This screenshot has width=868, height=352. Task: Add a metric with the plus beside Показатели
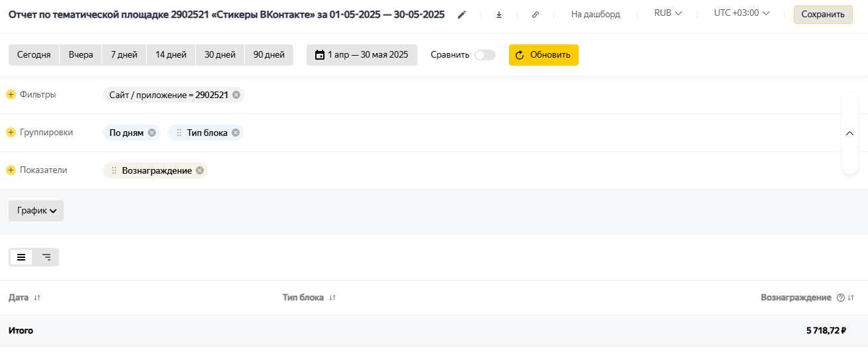coord(11,170)
